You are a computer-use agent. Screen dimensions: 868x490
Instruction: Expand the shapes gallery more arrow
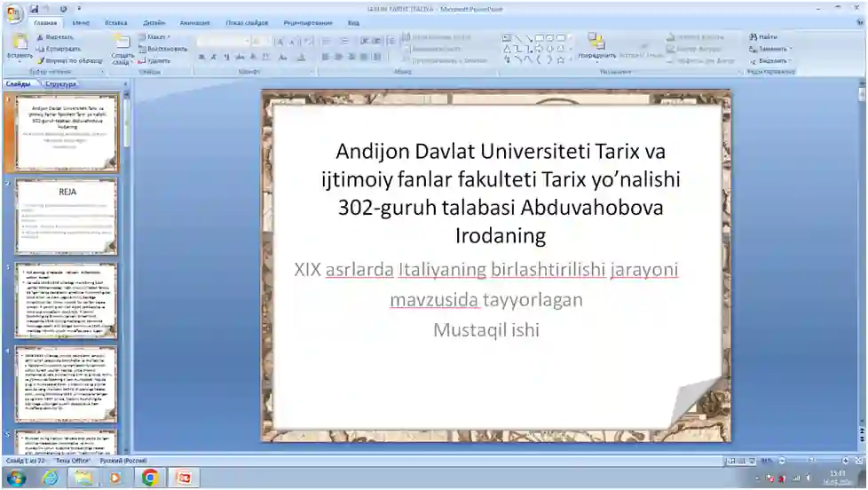(571, 59)
